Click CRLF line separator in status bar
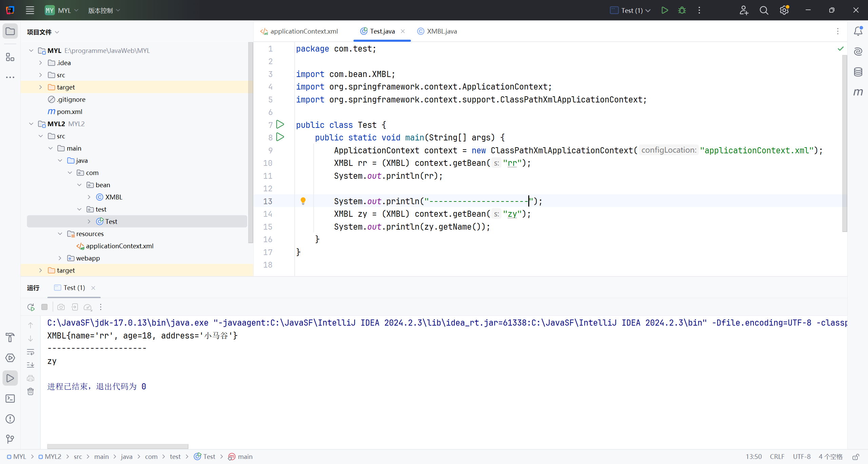 [777, 457]
